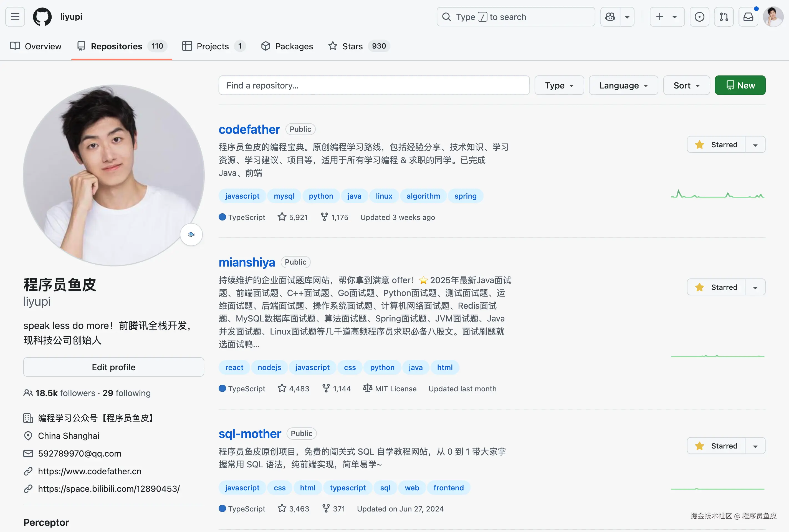Viewport: 789px width, 532px height.
Task: Click the Edit profile button
Action: (114, 367)
